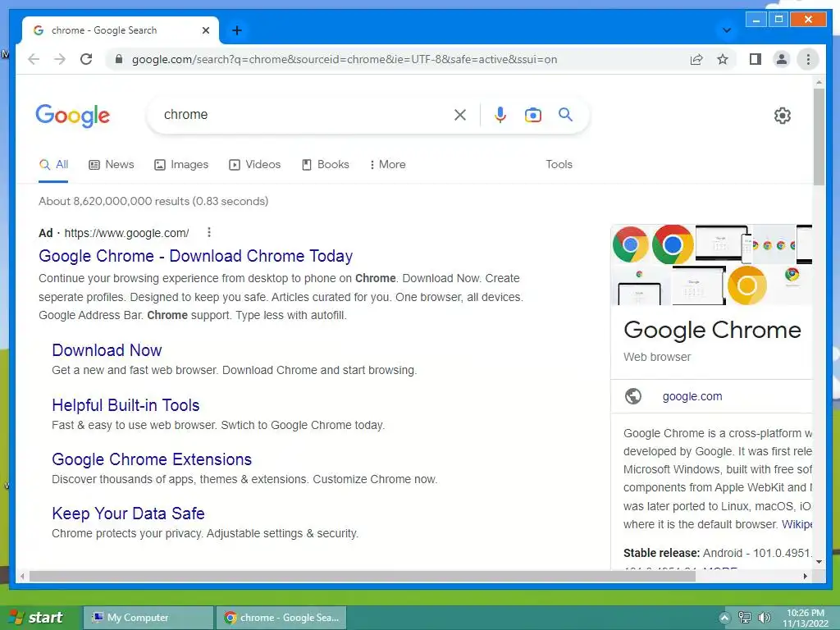The width and height of the screenshot is (840, 630).
Task: Open the Keep Your Data Safe link
Action: [128, 514]
